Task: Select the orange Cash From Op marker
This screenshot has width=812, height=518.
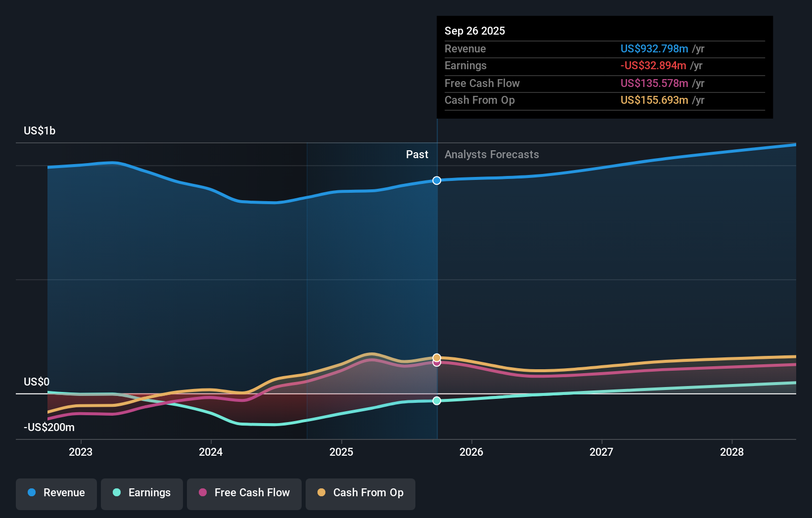Action: [x=437, y=356]
